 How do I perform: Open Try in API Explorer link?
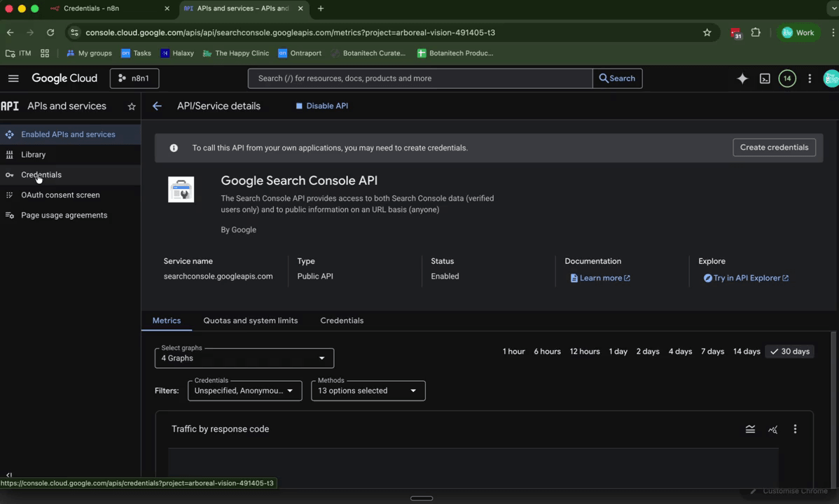(745, 277)
